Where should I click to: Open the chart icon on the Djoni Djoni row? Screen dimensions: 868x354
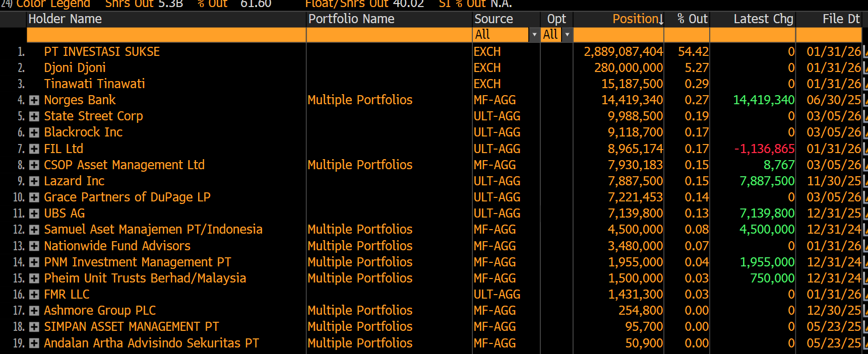[865, 68]
